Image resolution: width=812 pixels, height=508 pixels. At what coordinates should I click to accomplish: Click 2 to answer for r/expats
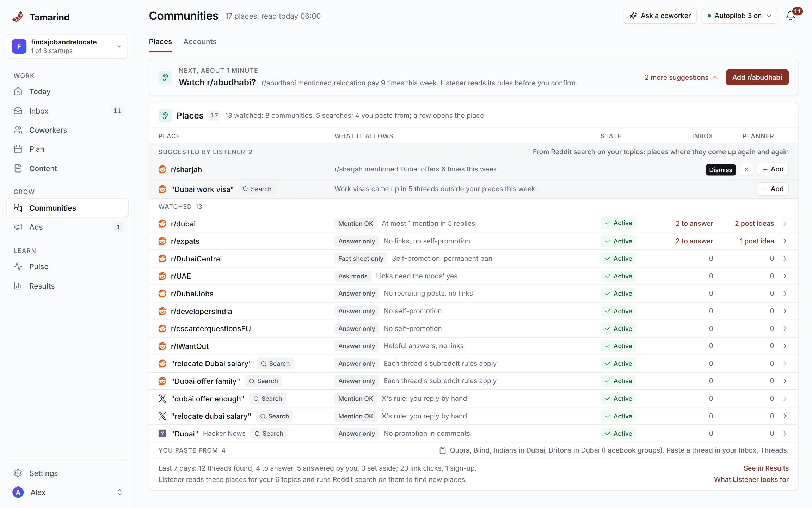694,241
